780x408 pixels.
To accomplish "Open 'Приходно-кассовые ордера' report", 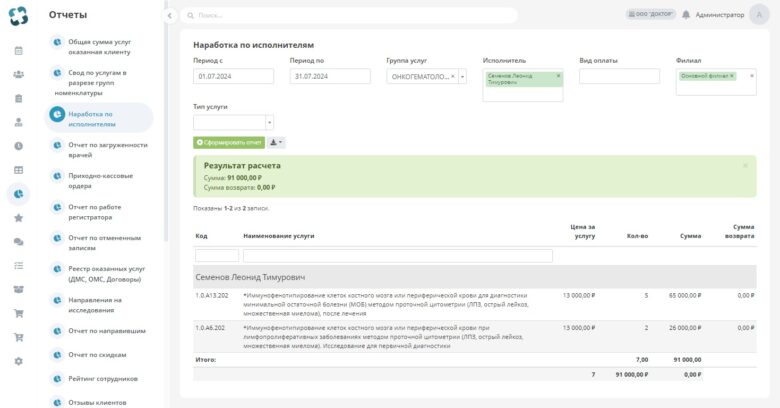I will 99,181.
